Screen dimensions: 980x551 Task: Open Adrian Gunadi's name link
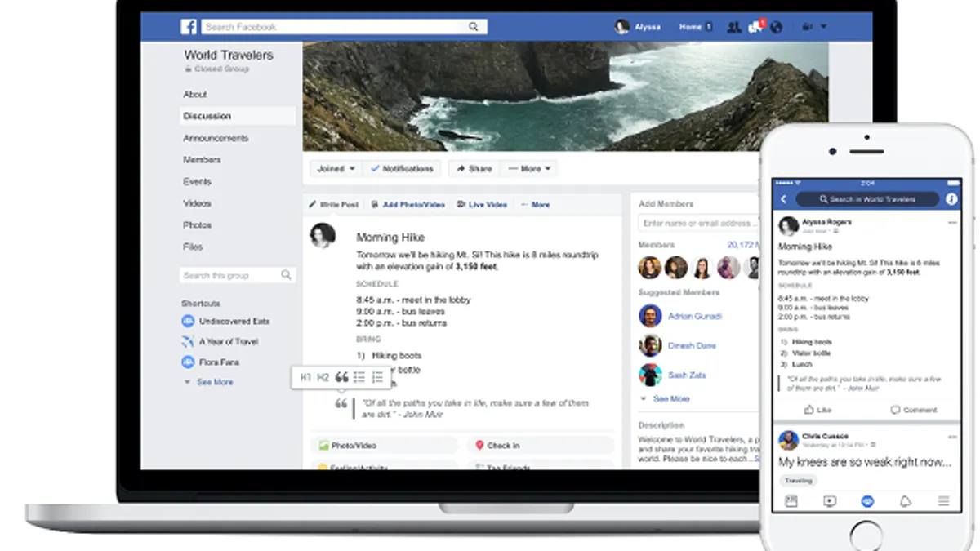point(694,316)
